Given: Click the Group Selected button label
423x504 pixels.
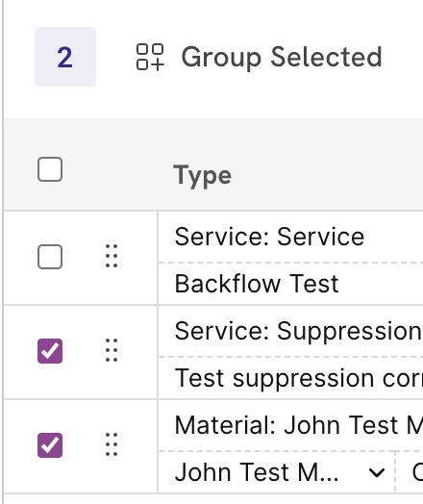Looking at the screenshot, I should tap(282, 57).
